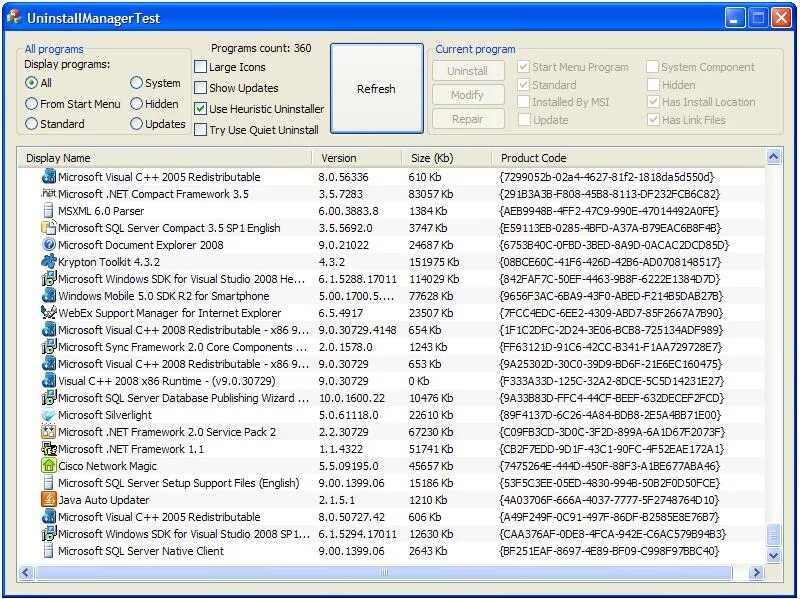Select Microsoft Silverlight in the list

(x=391, y=415)
